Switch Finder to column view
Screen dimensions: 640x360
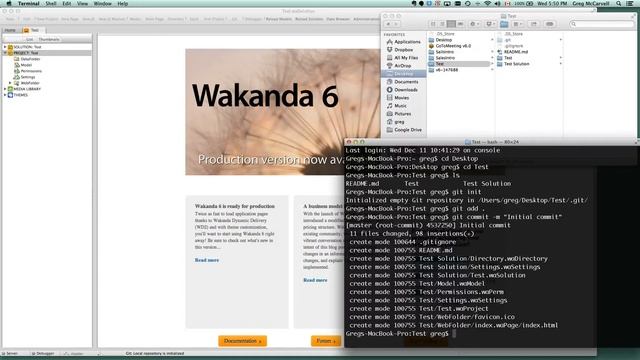pos(451,24)
